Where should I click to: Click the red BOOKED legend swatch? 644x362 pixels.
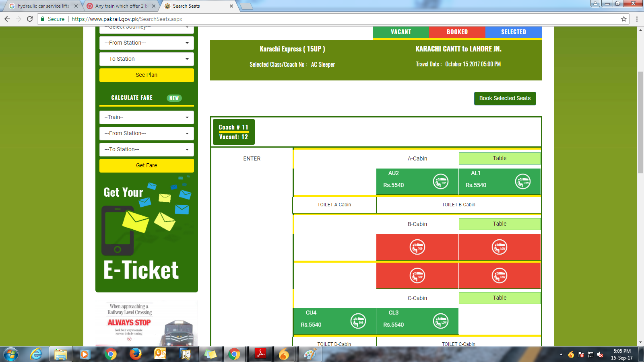457,32
